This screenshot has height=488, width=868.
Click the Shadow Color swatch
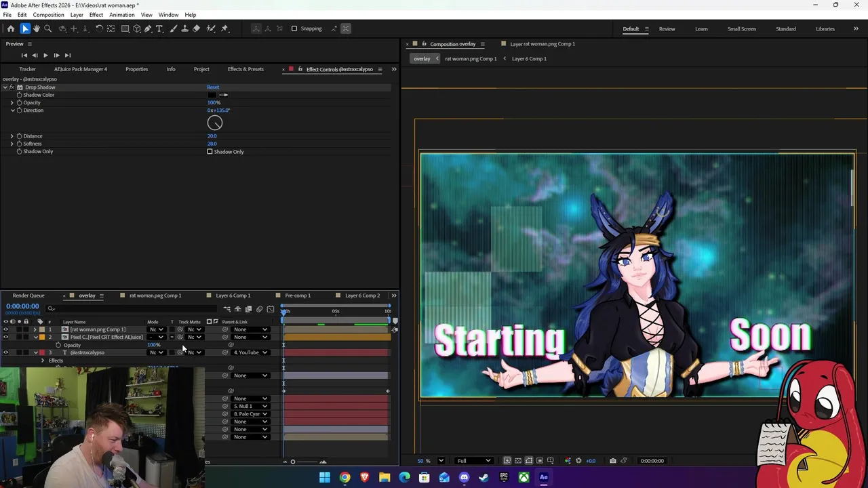point(212,95)
